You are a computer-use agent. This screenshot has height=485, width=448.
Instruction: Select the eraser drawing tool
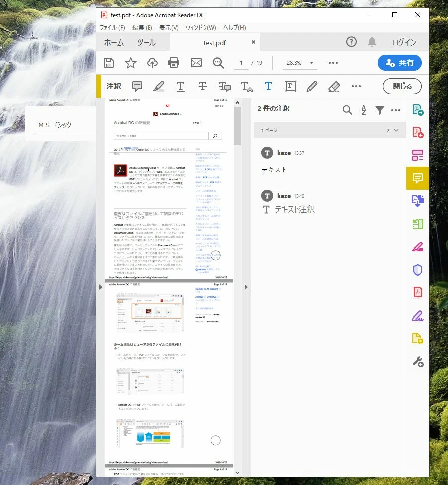334,86
